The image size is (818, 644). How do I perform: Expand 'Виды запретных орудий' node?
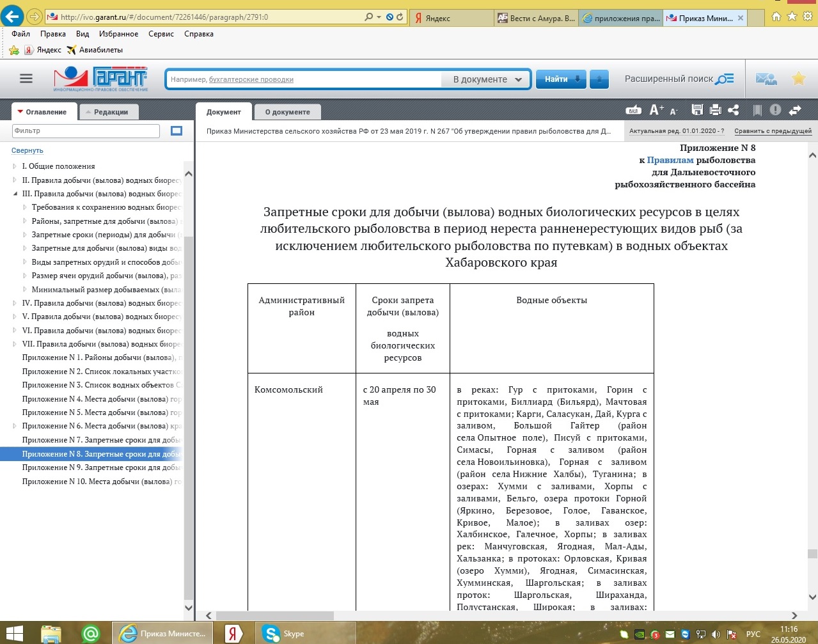point(25,262)
